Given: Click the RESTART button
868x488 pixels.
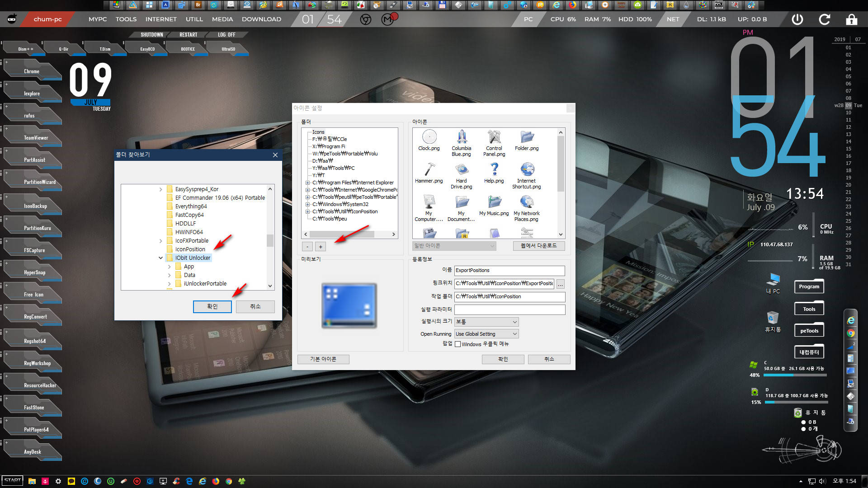Looking at the screenshot, I should 189,35.
